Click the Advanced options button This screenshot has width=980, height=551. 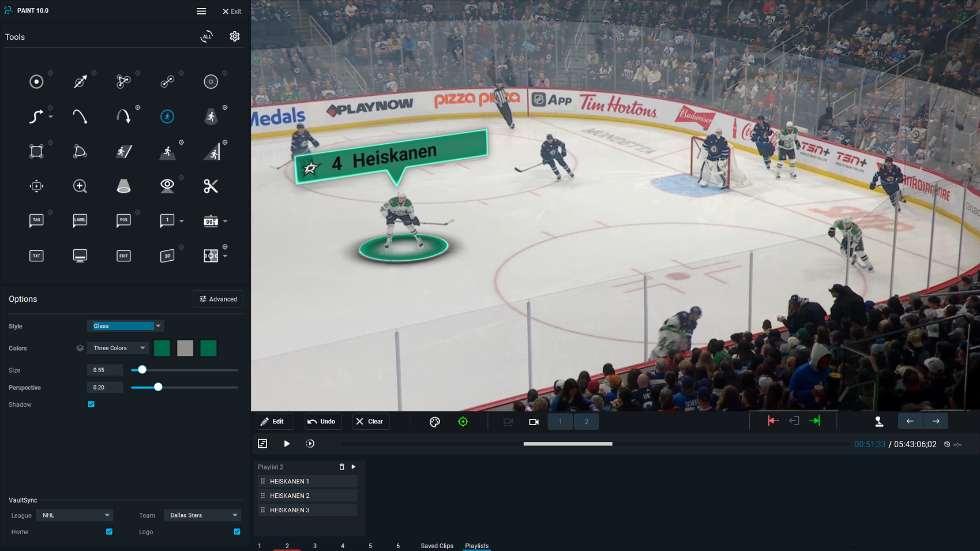(x=218, y=299)
